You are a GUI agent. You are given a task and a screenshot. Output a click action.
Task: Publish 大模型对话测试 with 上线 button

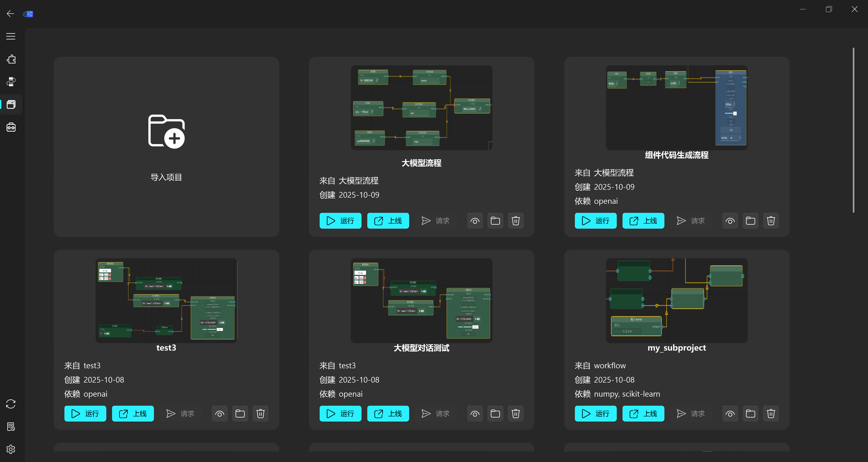coord(388,413)
